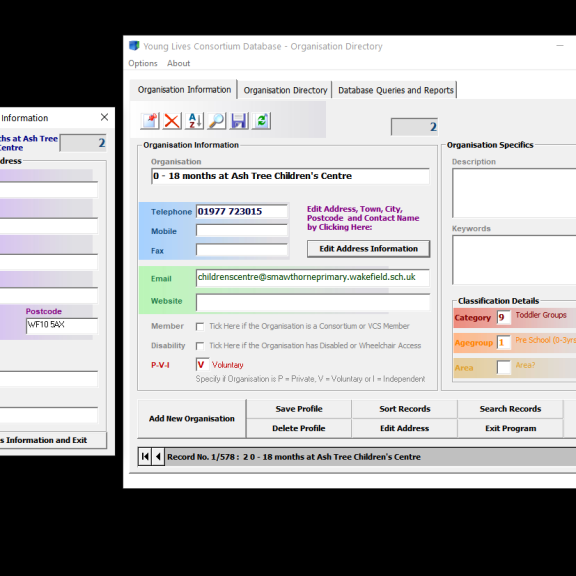Click the A-Z sort icon

click(x=194, y=121)
